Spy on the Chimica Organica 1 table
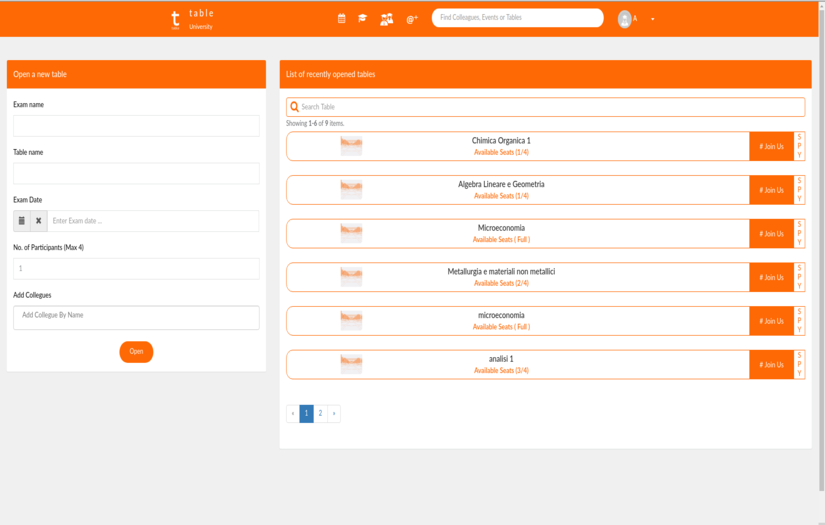 pyautogui.click(x=799, y=146)
